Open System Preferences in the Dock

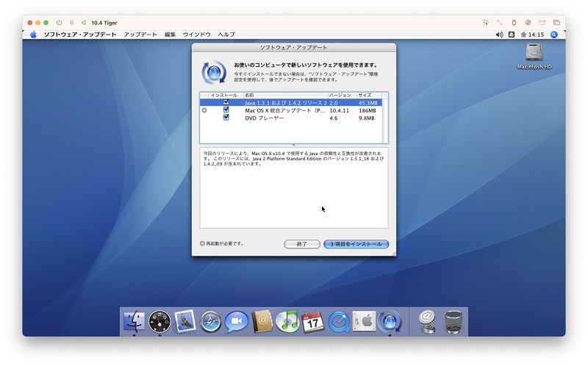click(364, 321)
